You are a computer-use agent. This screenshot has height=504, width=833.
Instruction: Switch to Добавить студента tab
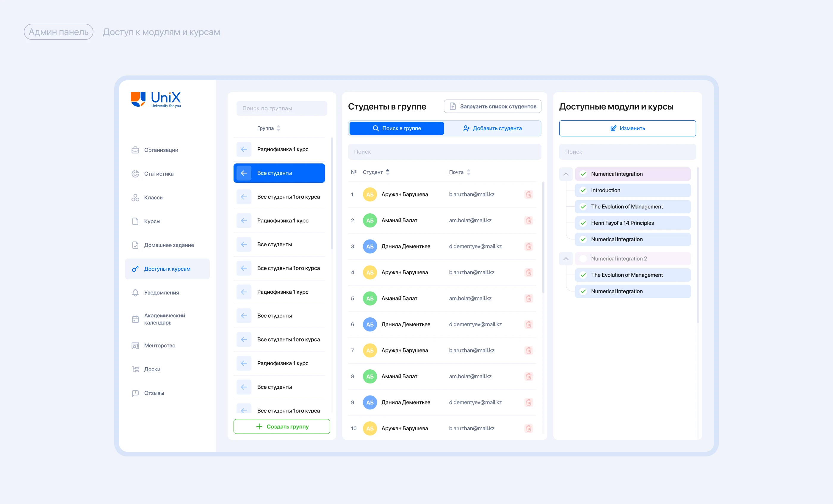coord(492,128)
